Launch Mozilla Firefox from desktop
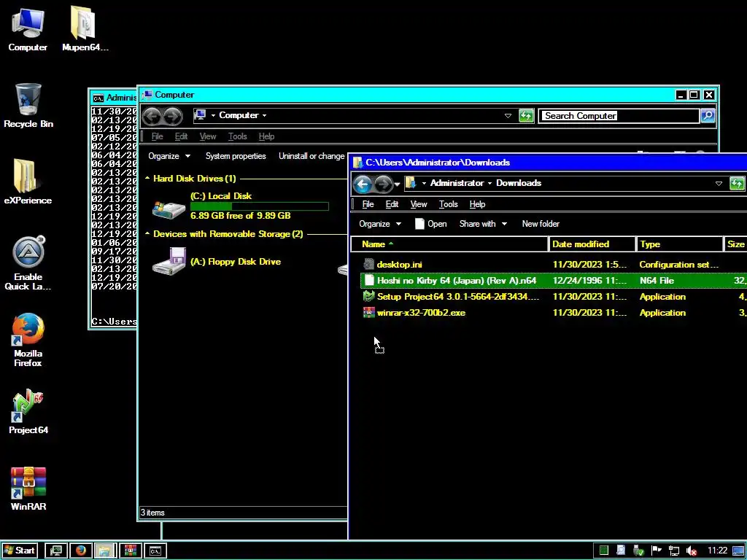Viewport: 747px width, 560px height. (x=28, y=340)
